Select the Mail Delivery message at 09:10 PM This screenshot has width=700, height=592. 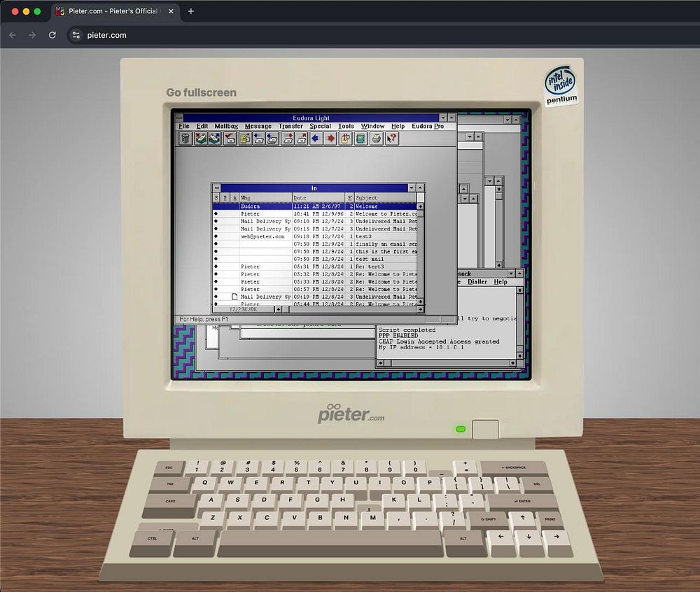point(315,221)
